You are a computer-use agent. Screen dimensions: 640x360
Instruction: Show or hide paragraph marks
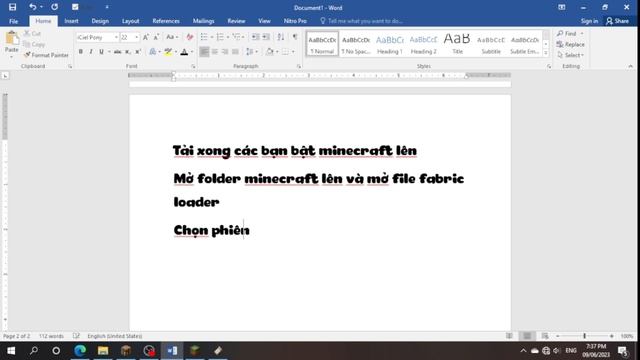295,37
